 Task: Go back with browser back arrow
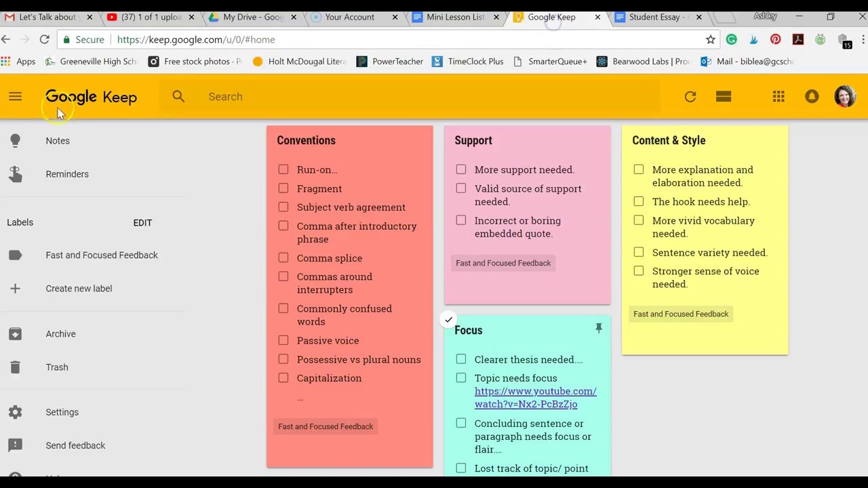[x=6, y=39]
